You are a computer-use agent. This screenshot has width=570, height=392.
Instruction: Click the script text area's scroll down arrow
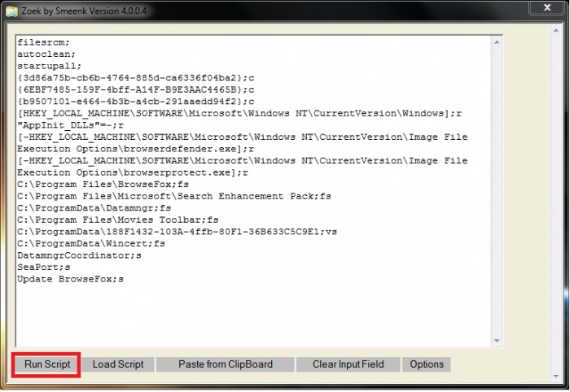(497, 341)
